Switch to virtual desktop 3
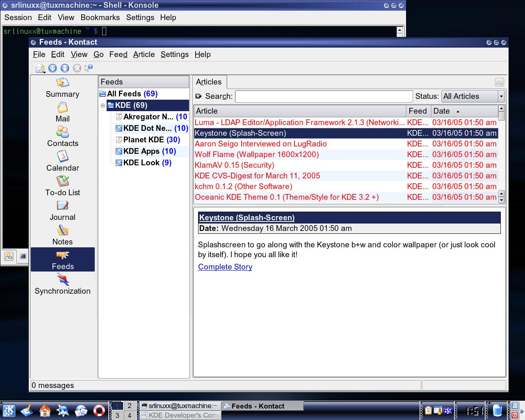 pyautogui.click(x=117, y=415)
